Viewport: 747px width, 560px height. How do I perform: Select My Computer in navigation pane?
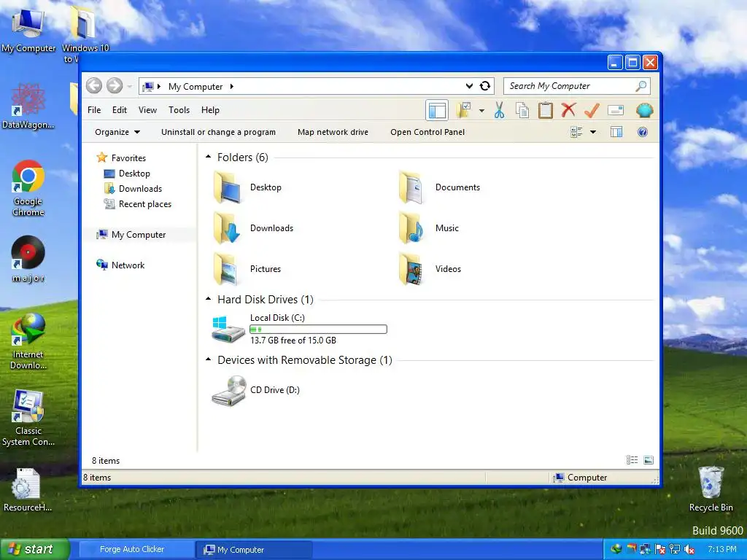click(x=131, y=234)
